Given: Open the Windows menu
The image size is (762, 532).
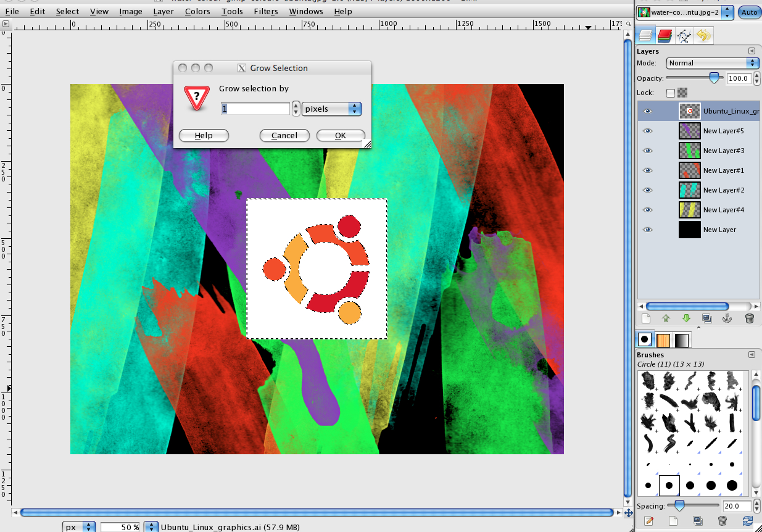Looking at the screenshot, I should [x=306, y=11].
